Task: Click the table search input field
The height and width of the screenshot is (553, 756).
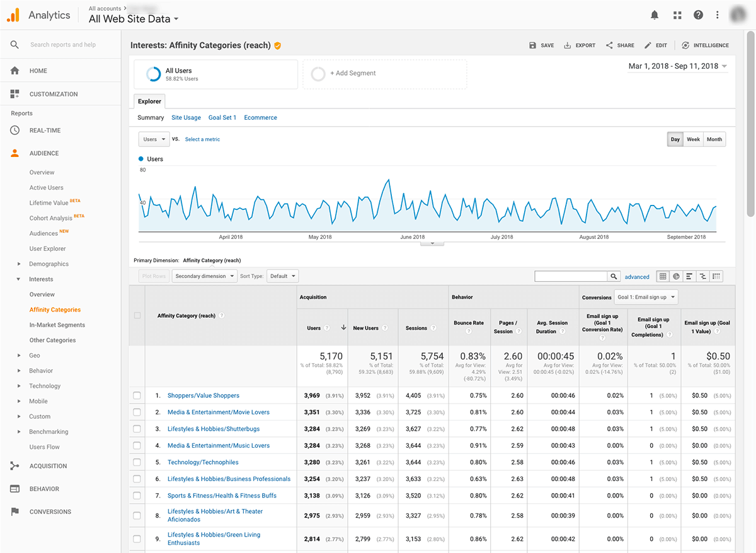Action: (x=571, y=276)
